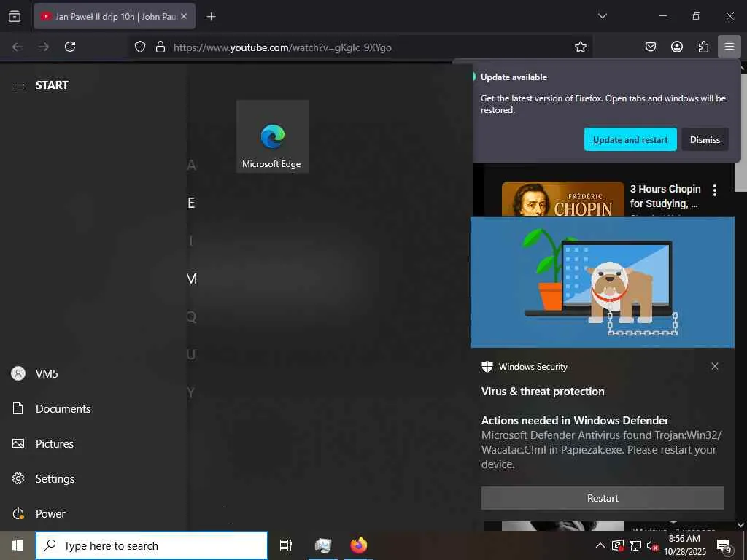Dismiss the Firefox update notice
The width and height of the screenshot is (747, 560).
[705, 139]
